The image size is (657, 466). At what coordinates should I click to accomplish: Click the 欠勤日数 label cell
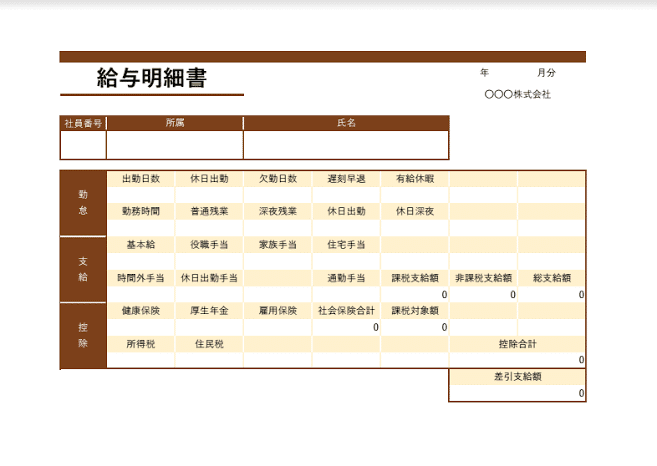278,179
